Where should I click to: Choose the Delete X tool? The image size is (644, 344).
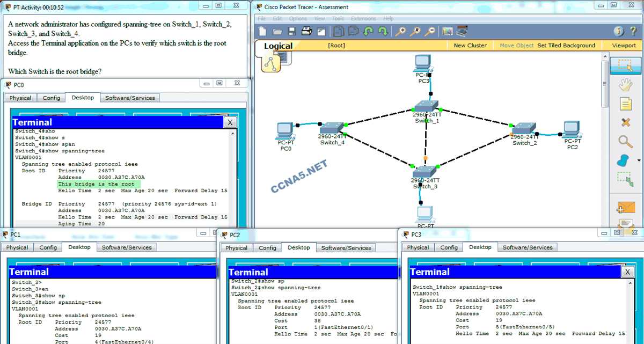coord(625,122)
